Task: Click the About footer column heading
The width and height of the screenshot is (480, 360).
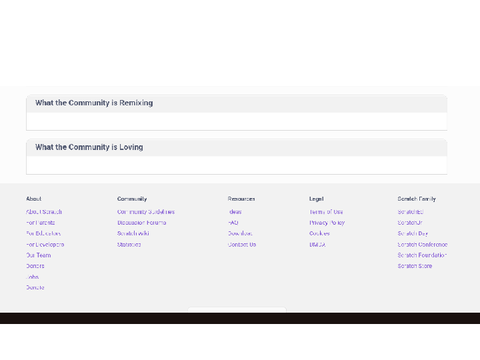Action: tap(34, 199)
